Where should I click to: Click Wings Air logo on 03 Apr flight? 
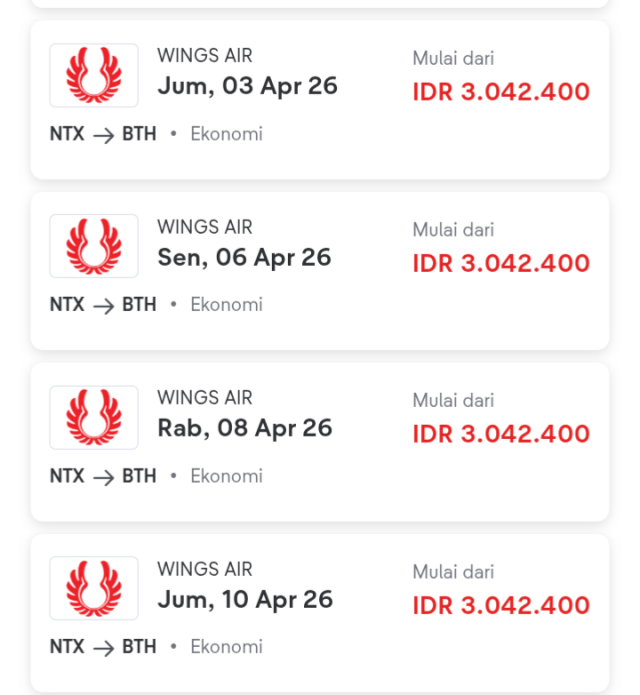(x=94, y=75)
